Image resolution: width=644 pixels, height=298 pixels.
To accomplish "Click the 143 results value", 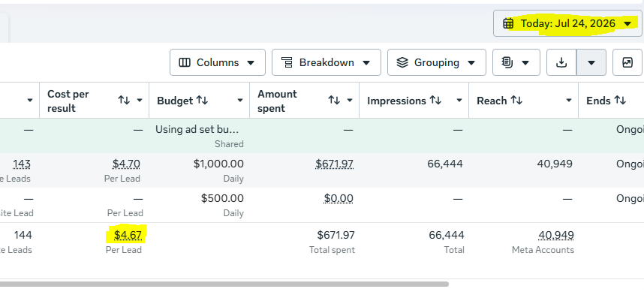I will (x=22, y=164).
